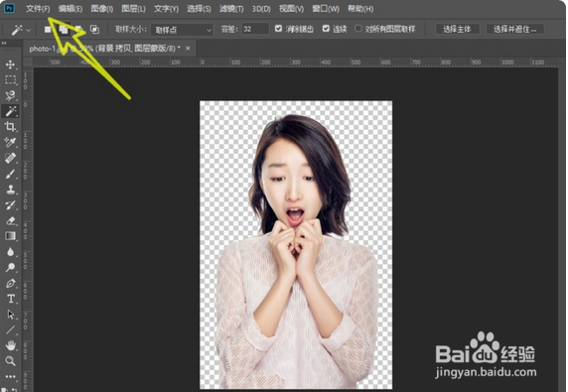Select the Line tool
This screenshot has height=392, width=568.
coord(10,329)
